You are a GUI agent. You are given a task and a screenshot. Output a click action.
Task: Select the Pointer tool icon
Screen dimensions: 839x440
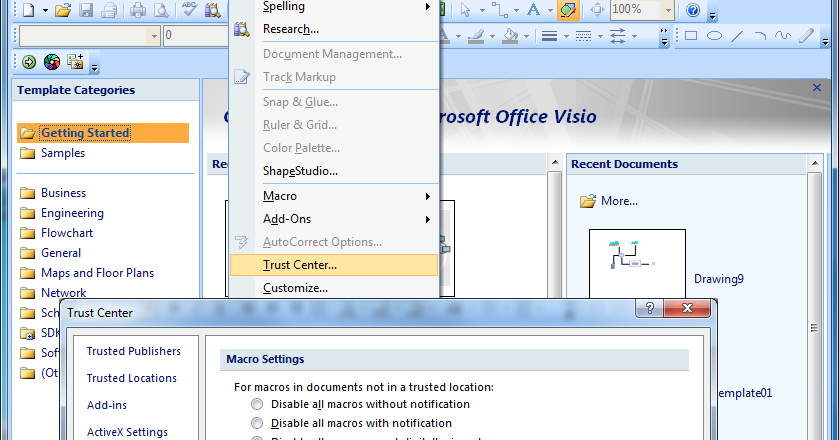coord(466,10)
